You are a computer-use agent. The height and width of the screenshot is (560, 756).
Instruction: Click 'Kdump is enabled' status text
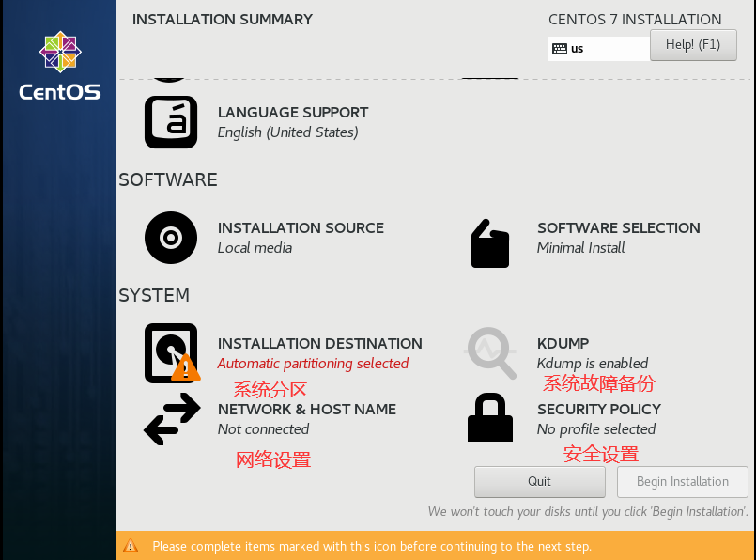[593, 364]
